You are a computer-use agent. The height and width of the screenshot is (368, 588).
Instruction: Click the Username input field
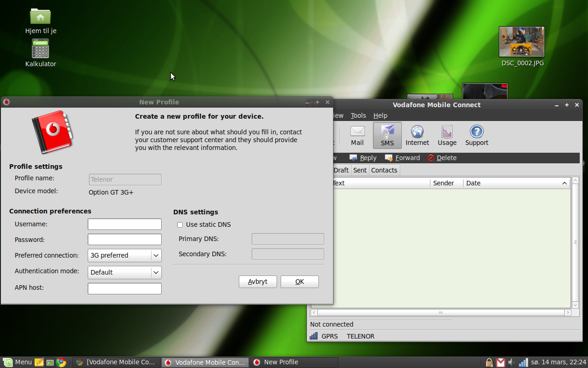click(124, 224)
